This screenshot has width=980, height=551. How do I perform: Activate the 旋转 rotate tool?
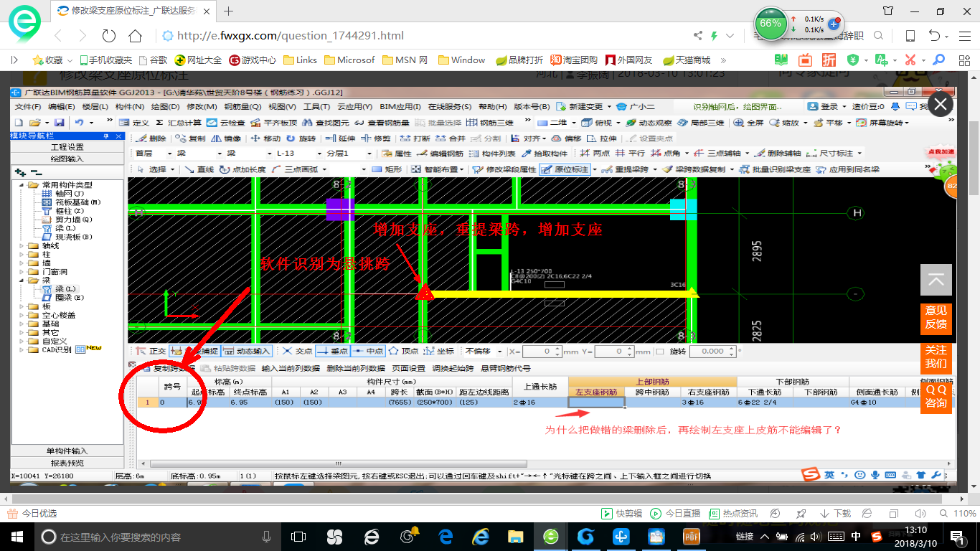pyautogui.click(x=301, y=138)
